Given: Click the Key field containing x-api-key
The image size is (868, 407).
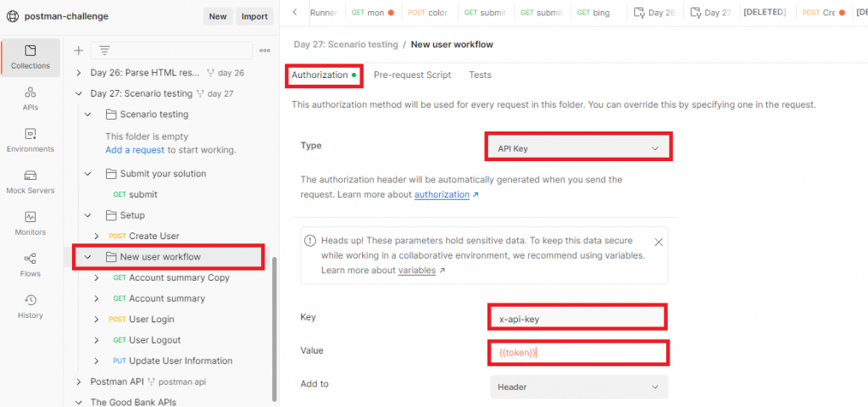Looking at the screenshot, I should [x=577, y=317].
